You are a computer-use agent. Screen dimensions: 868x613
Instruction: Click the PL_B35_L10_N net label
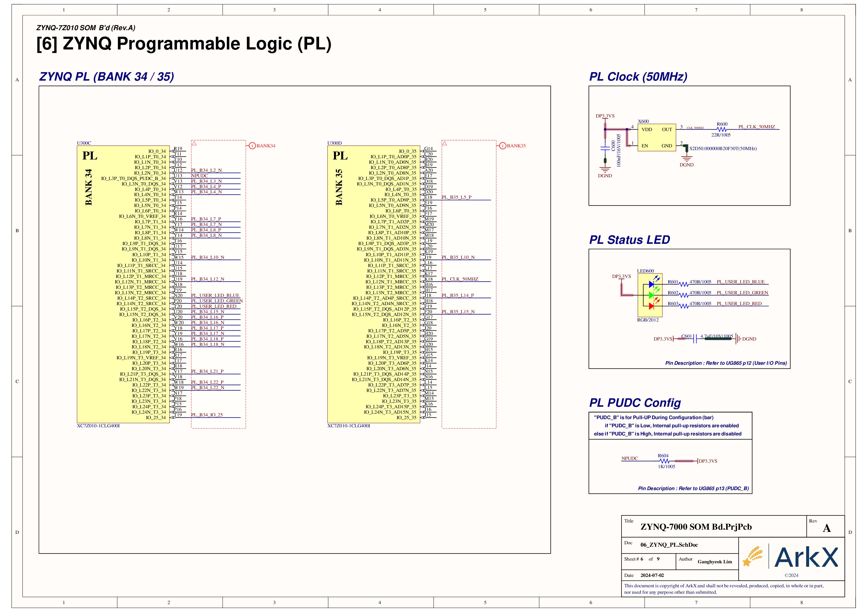[458, 257]
